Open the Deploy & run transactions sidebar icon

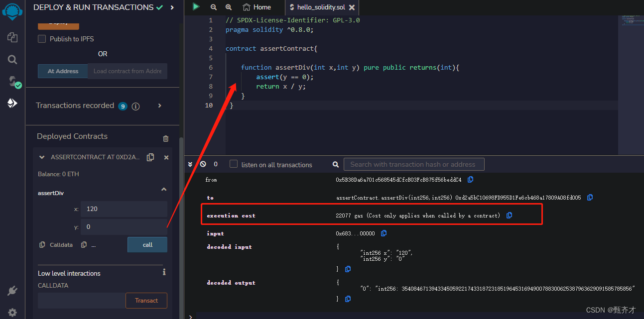click(x=12, y=104)
